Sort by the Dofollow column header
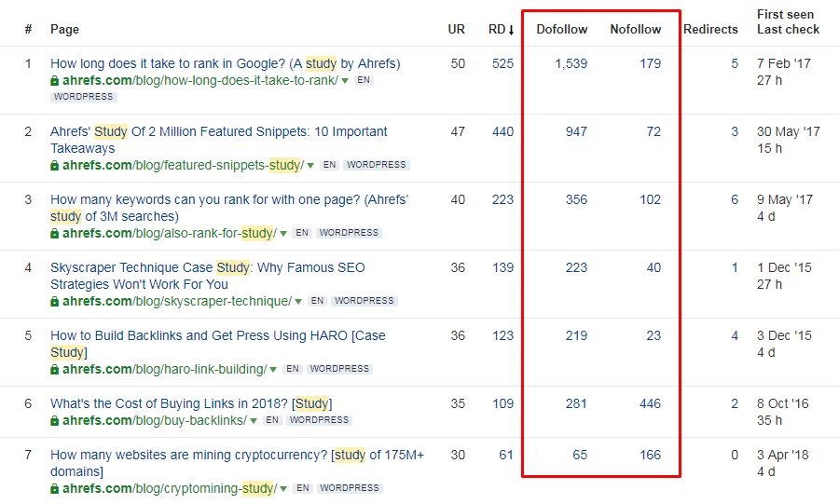839x504 pixels. coord(562,30)
